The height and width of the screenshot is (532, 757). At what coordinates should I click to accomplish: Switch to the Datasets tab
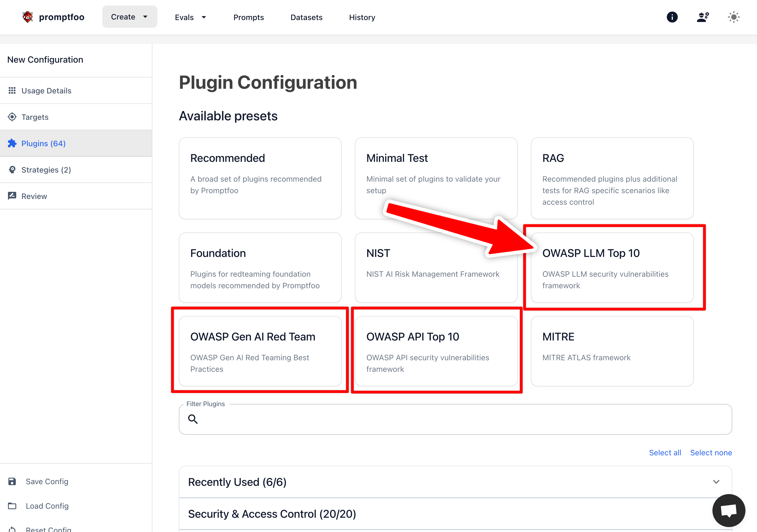click(306, 17)
